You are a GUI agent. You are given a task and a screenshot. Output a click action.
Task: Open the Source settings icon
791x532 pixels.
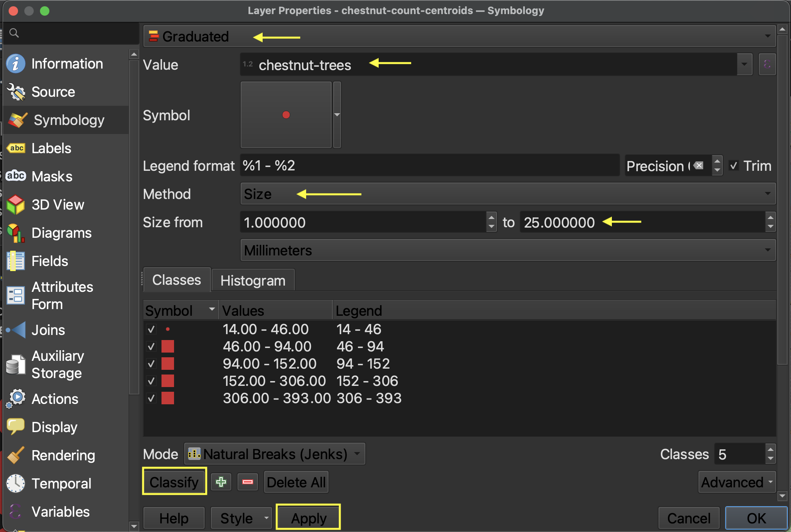click(x=16, y=92)
